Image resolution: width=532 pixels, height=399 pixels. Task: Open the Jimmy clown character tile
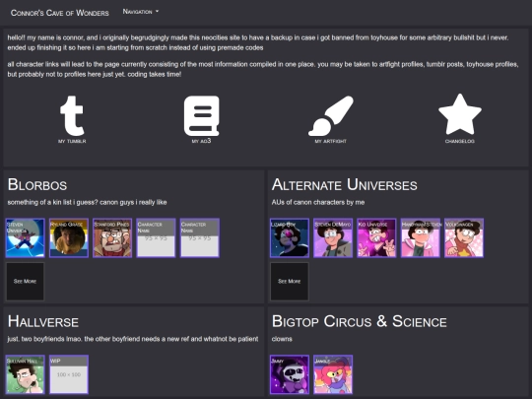coord(290,374)
